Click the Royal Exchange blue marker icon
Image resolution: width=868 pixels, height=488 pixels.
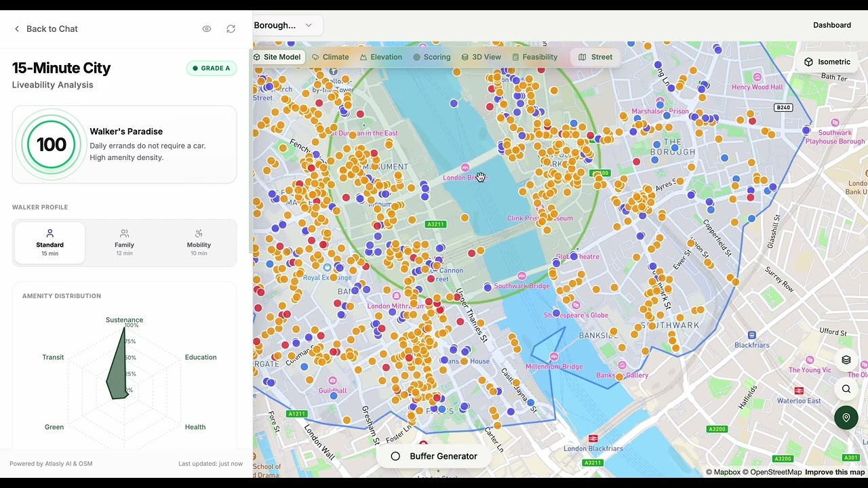point(328,268)
